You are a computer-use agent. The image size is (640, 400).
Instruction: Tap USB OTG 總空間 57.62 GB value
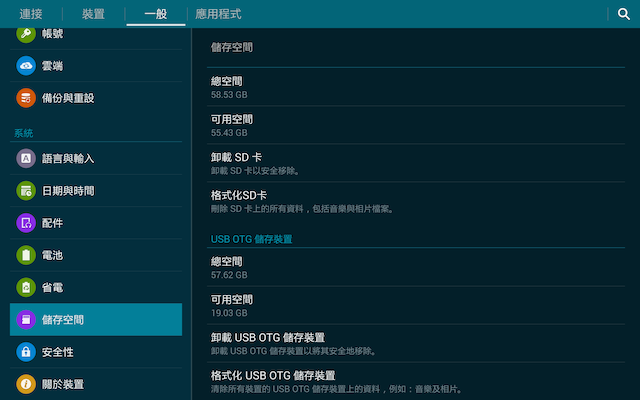coord(229,275)
